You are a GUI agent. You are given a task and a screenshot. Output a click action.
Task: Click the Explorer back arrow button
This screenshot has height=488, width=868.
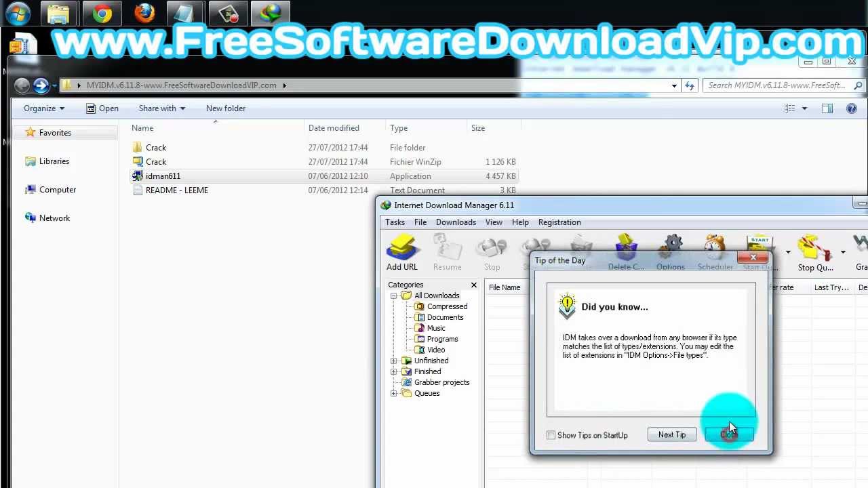point(22,85)
